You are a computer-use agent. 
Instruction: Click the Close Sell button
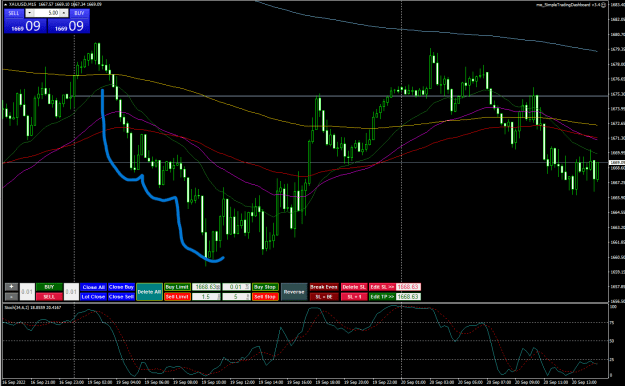pos(121,297)
